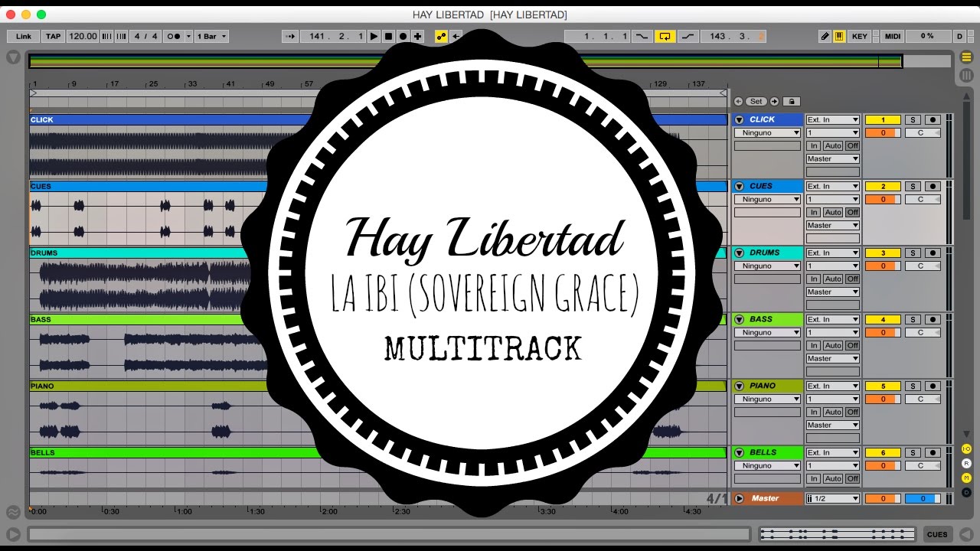Open BASS track Ninguno device chooser

(x=767, y=332)
